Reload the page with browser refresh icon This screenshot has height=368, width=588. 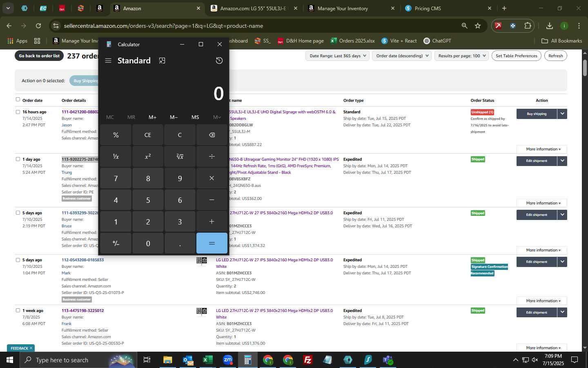(x=38, y=26)
